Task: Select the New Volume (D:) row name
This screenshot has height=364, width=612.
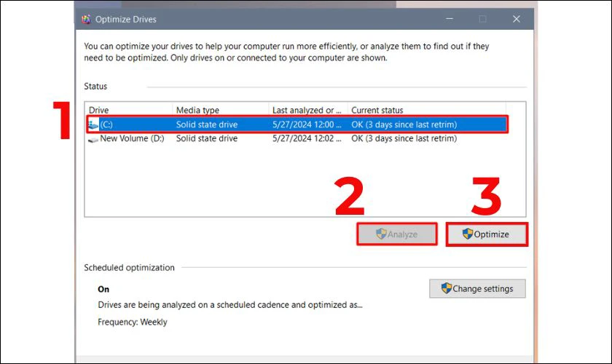Action: (132, 138)
